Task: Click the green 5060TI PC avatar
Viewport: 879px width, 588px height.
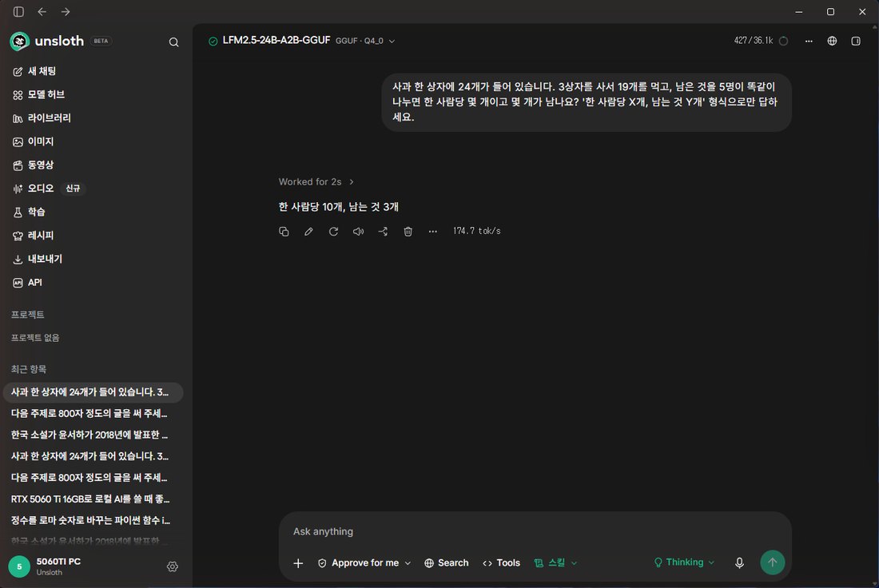Action: pos(19,566)
